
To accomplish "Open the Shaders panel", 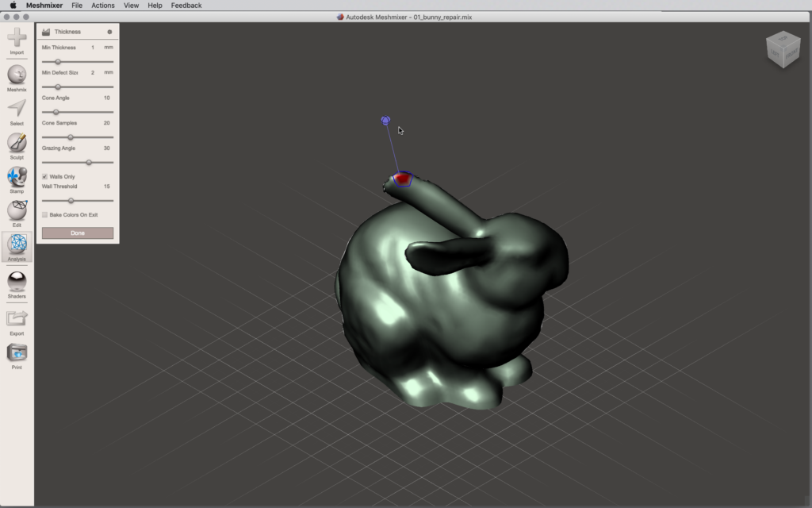I will pos(17,281).
